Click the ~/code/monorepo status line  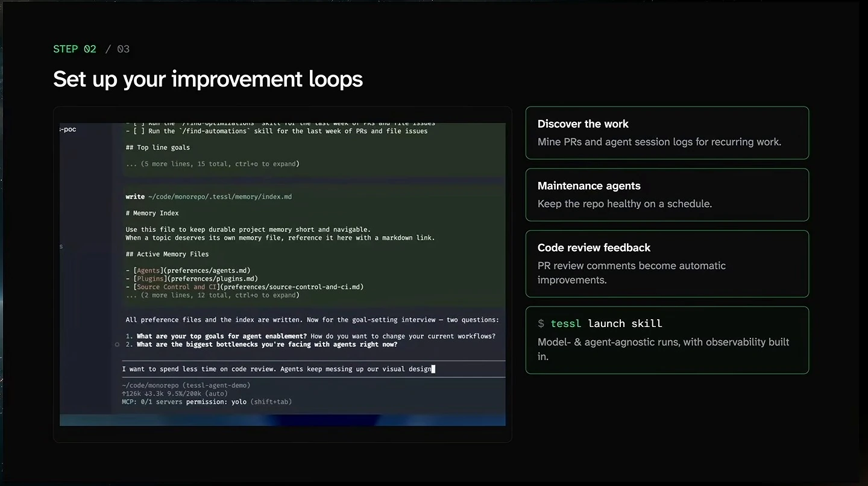point(186,385)
